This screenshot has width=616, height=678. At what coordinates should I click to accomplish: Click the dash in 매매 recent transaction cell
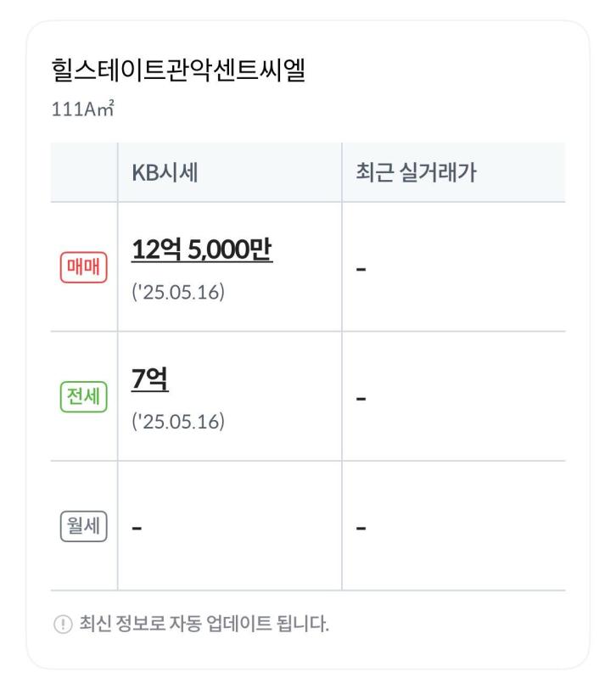coord(361,269)
